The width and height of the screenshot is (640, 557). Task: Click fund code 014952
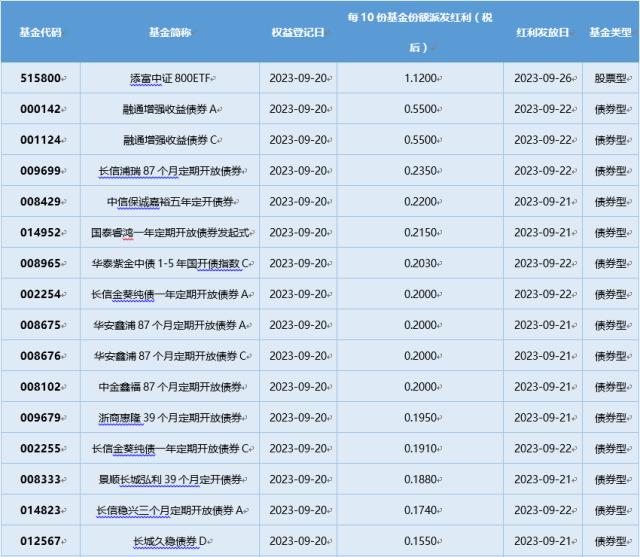click(40, 233)
